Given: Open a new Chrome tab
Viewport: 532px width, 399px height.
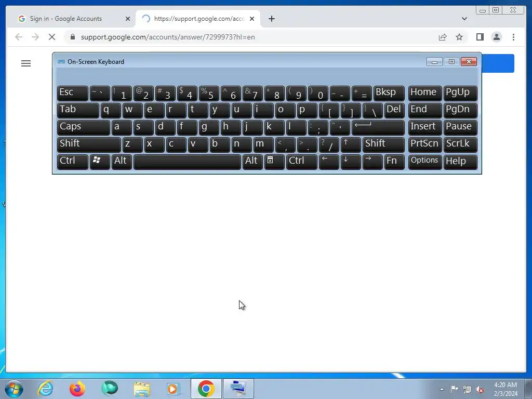Looking at the screenshot, I should tap(271, 19).
